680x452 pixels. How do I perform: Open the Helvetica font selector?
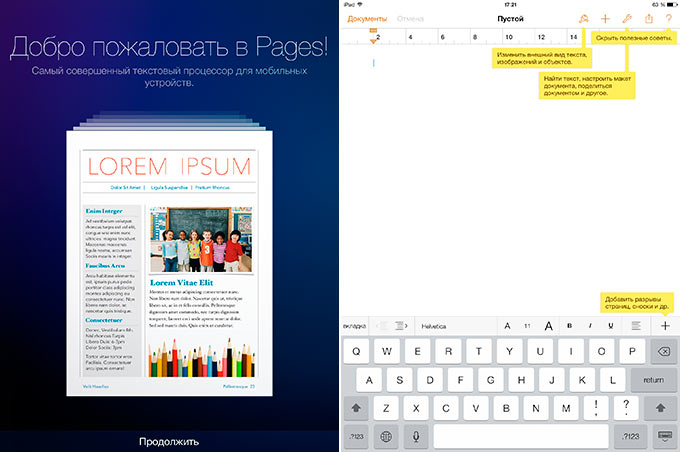434,326
